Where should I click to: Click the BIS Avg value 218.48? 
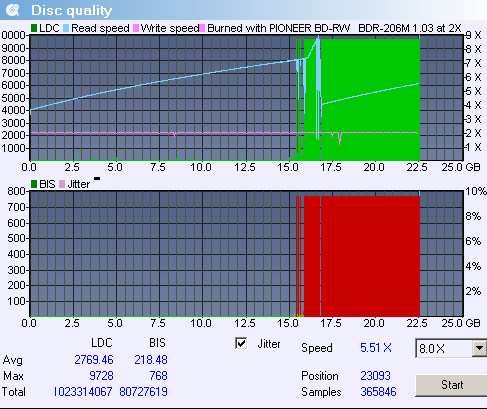[151, 360]
